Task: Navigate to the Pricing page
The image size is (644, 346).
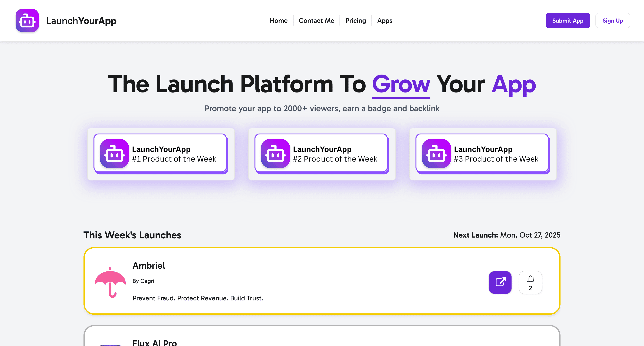Action: click(x=355, y=20)
